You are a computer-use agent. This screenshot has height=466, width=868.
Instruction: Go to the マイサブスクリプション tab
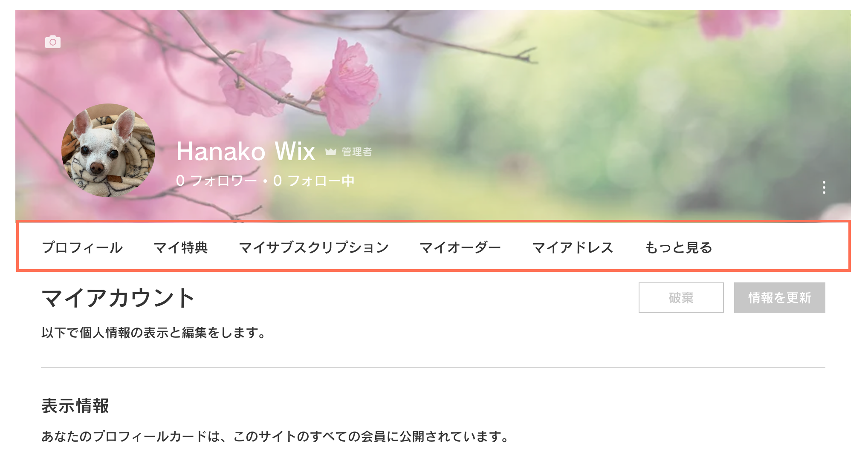(x=314, y=247)
